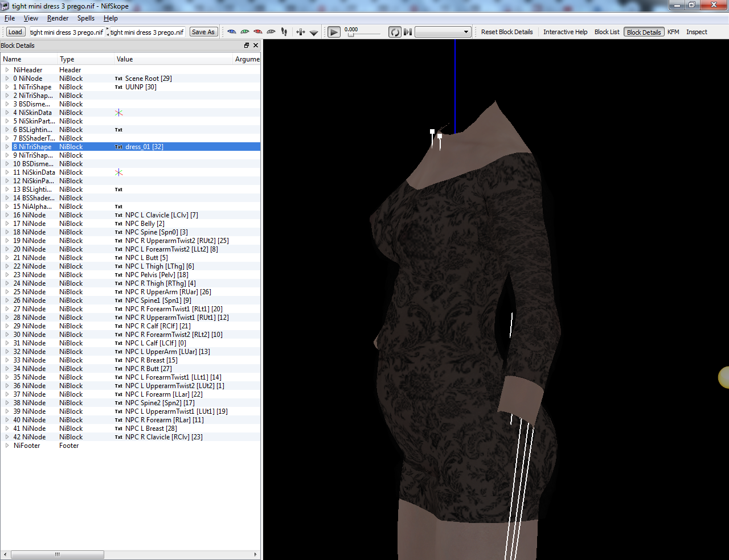The image size is (729, 560).
Task: Click the Load button
Action: (15, 32)
